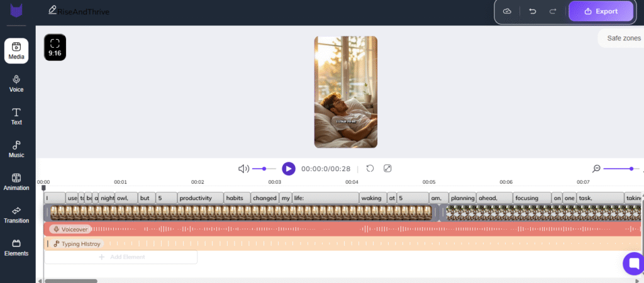Image resolution: width=644 pixels, height=283 pixels.
Task: Click the scrollbar left arrow
Action: coord(40,281)
